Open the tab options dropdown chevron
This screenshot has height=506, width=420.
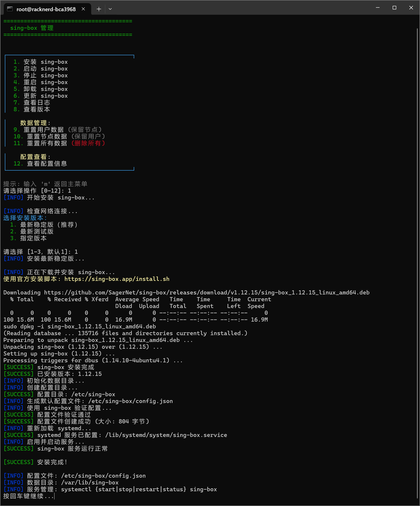point(110,9)
